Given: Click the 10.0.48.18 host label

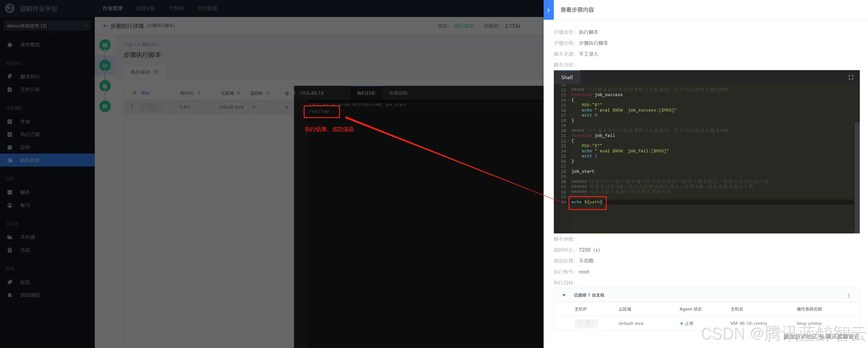Looking at the screenshot, I should (311, 93).
